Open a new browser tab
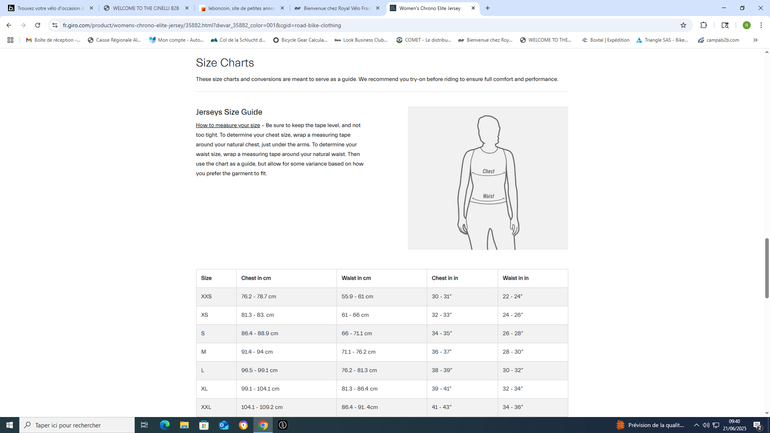This screenshot has height=433, width=770. click(x=487, y=8)
